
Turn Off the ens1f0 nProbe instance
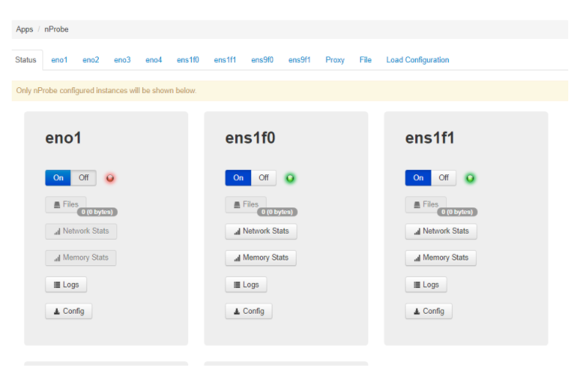coord(264,177)
